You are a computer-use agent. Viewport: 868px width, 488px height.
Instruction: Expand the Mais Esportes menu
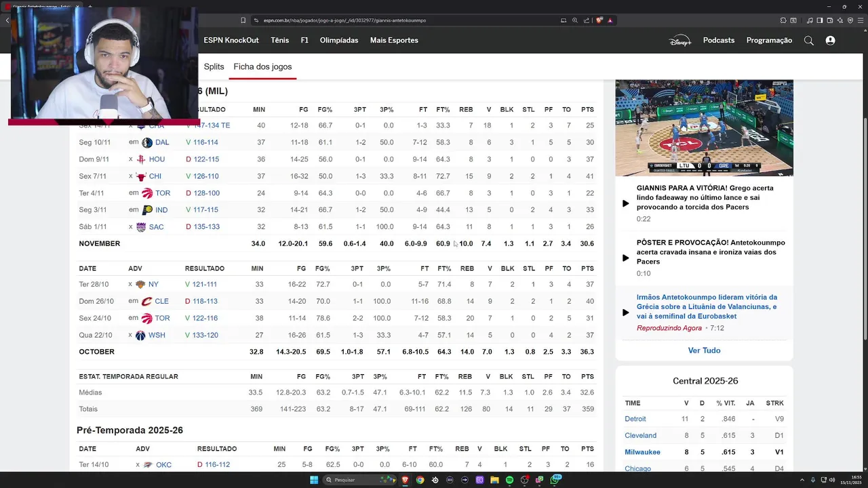coord(394,41)
